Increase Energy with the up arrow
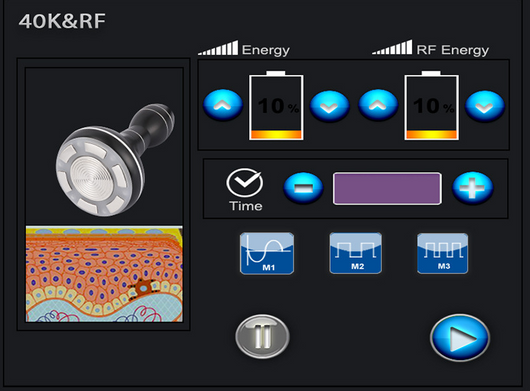Image resolution: width=530 pixels, height=391 pixels. pos(223,105)
